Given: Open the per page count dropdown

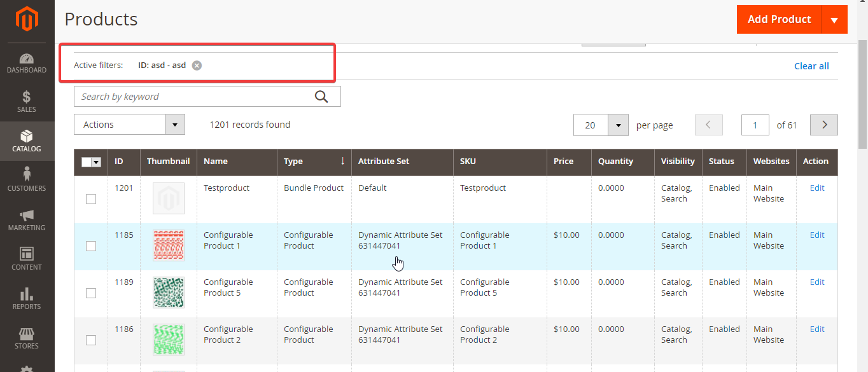Looking at the screenshot, I should 601,125.
